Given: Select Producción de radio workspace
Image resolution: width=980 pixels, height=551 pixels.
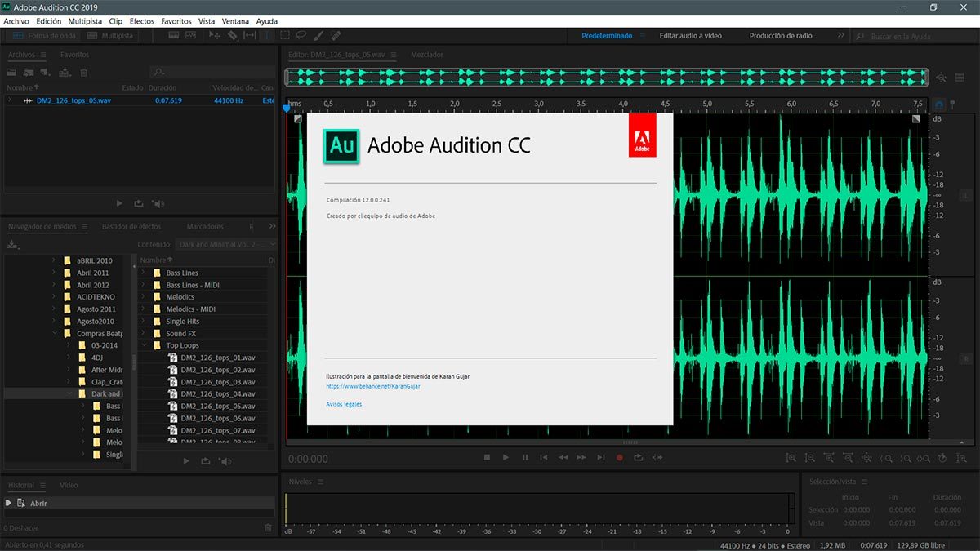Looking at the screenshot, I should point(780,36).
